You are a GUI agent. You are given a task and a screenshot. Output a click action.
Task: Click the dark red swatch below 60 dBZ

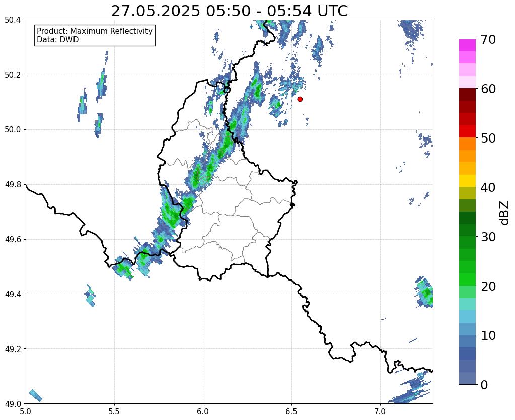467,94
